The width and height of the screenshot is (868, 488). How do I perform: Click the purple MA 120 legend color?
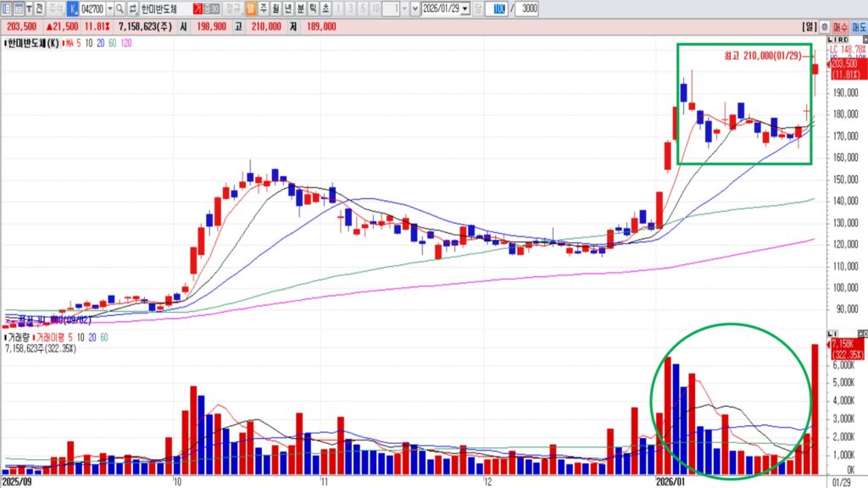126,42
